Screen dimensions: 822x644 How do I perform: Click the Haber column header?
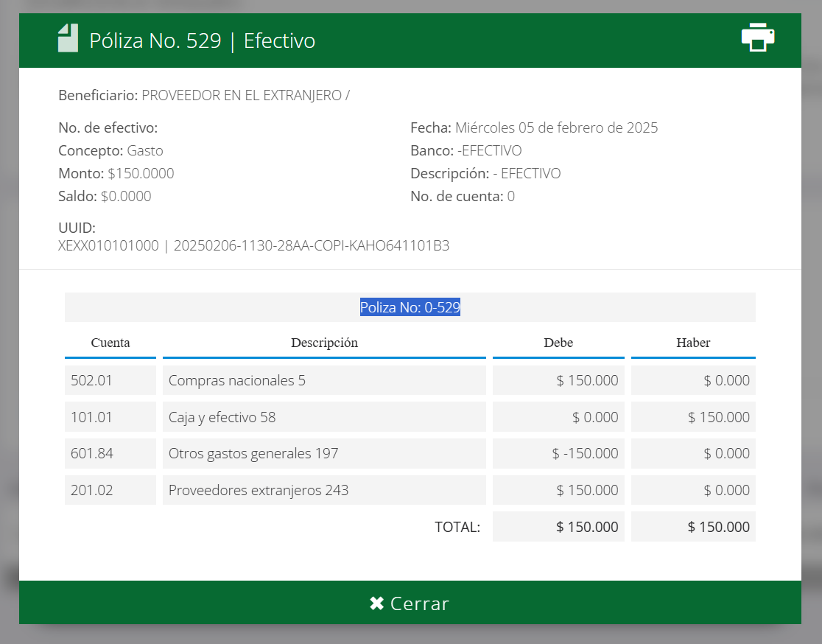click(x=692, y=343)
